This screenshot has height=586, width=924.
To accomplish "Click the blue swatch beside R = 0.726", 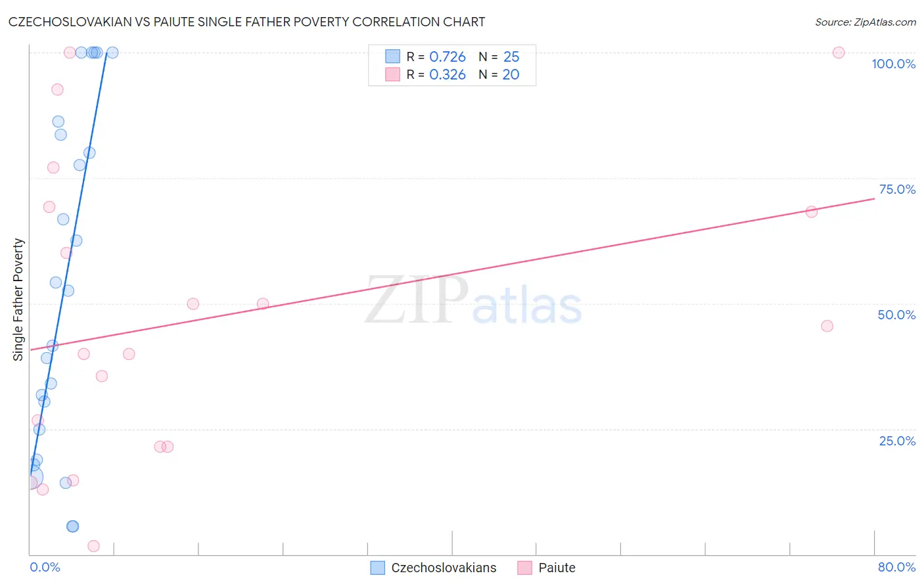I will [x=392, y=56].
